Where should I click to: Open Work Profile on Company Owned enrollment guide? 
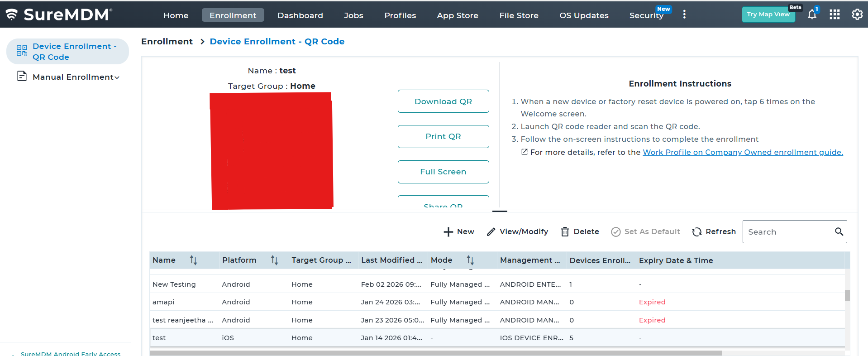tap(743, 152)
